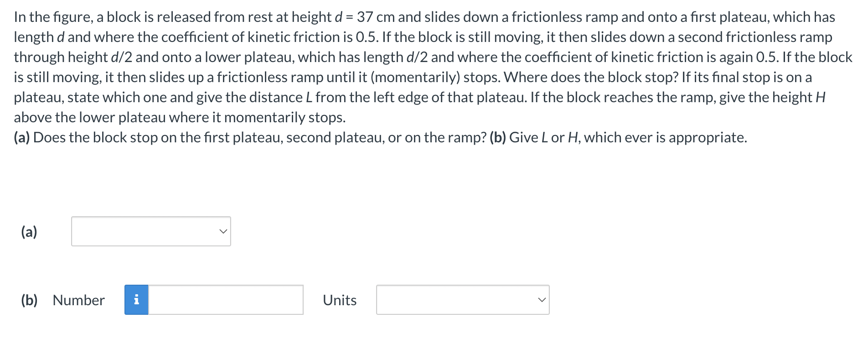Click the down arrow inside the (a) selector

pyautogui.click(x=223, y=232)
